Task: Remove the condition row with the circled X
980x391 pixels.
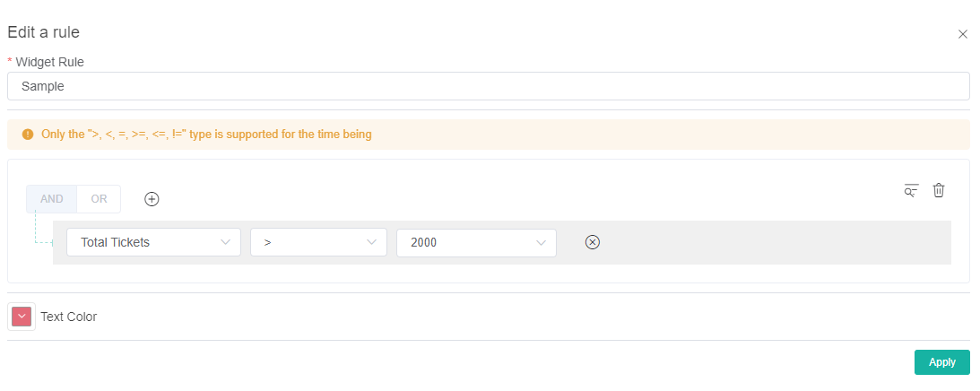Action: pos(592,242)
